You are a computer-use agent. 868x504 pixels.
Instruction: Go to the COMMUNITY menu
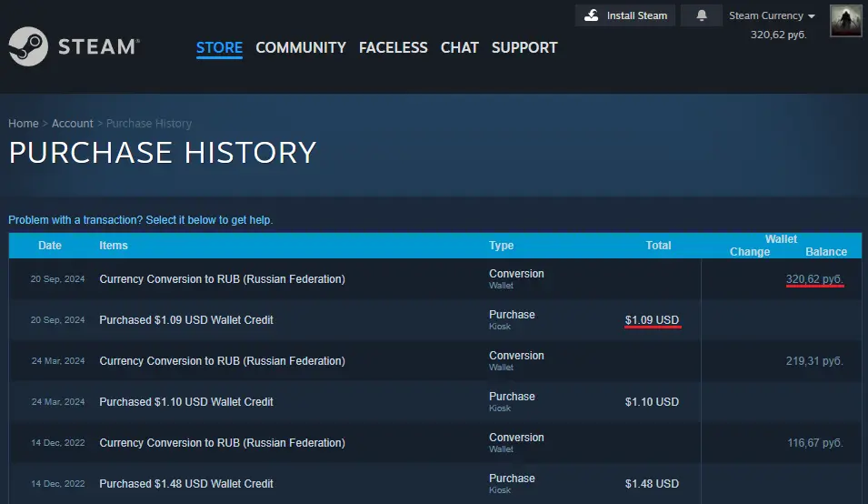point(301,47)
